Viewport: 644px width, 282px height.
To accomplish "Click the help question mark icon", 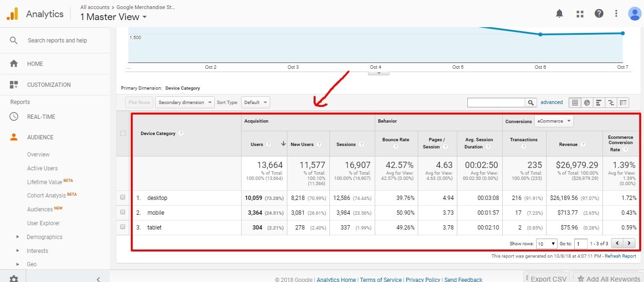I will (599, 14).
